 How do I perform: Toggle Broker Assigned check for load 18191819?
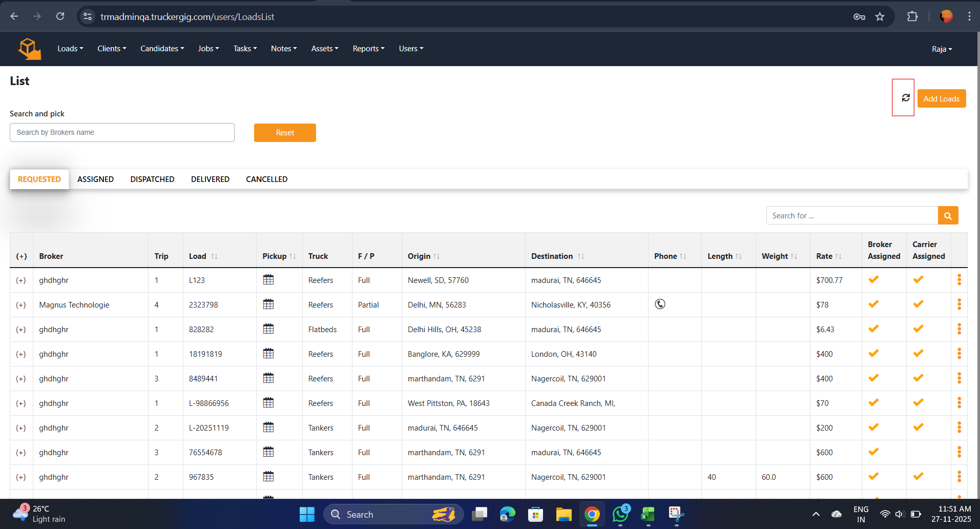[873, 353]
